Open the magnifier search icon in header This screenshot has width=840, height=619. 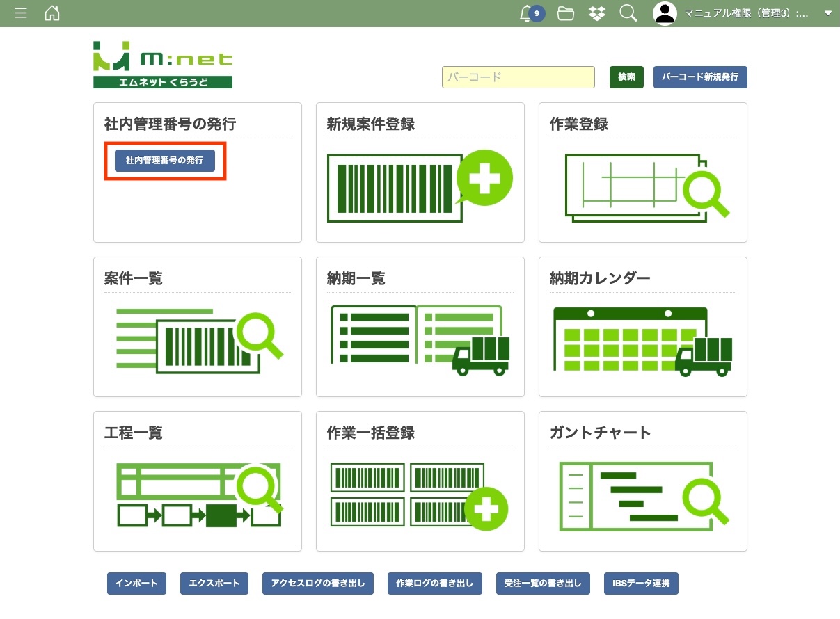[628, 13]
